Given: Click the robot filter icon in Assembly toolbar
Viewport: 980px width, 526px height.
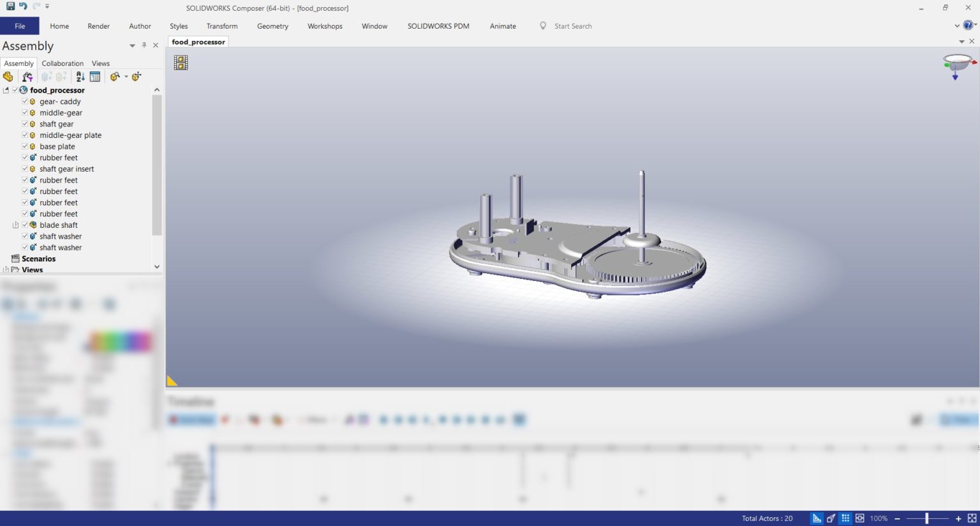Looking at the screenshot, I should click(x=27, y=77).
